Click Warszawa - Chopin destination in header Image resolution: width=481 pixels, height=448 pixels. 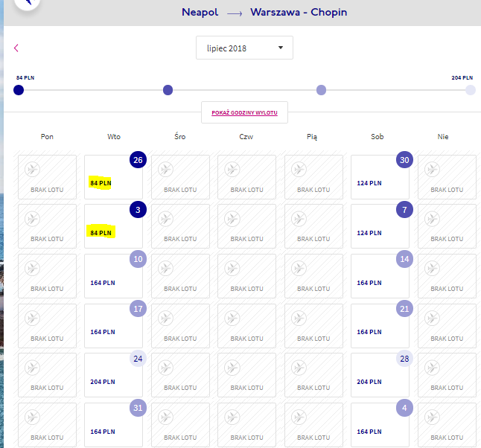299,12
